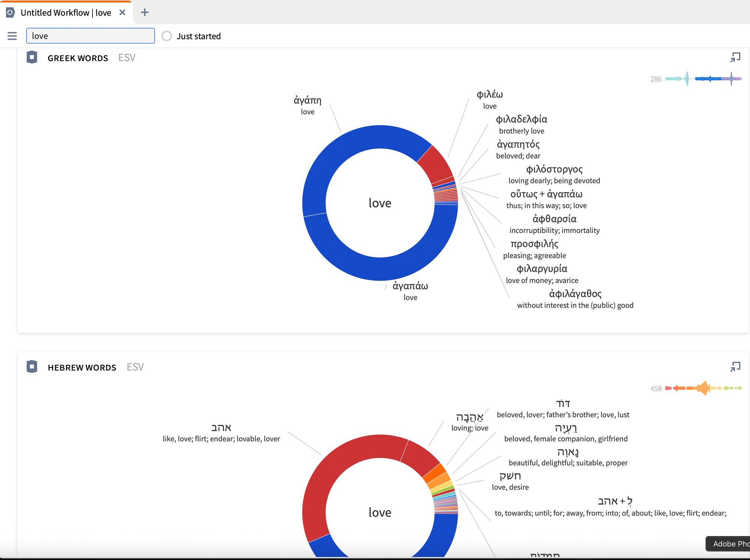Select the φιλαργυρία label
This screenshot has width=750, height=560.
542,274
